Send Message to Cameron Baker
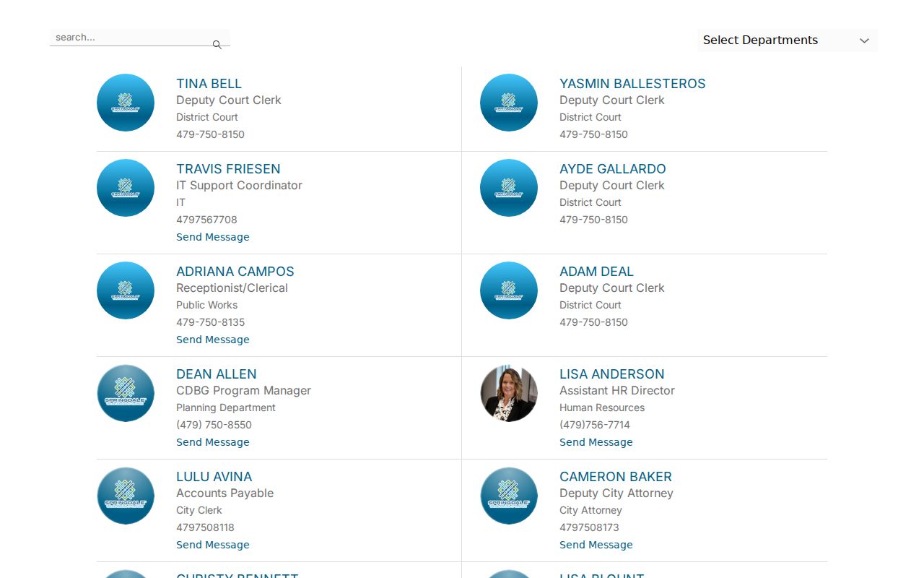 pos(596,545)
